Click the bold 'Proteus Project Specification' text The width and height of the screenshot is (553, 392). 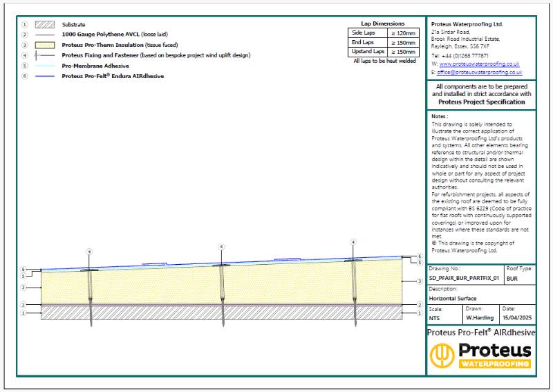click(x=481, y=102)
